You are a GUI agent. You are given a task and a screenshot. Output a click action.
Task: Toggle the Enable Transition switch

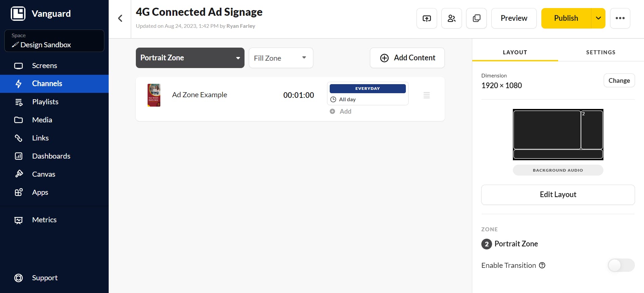point(621,265)
